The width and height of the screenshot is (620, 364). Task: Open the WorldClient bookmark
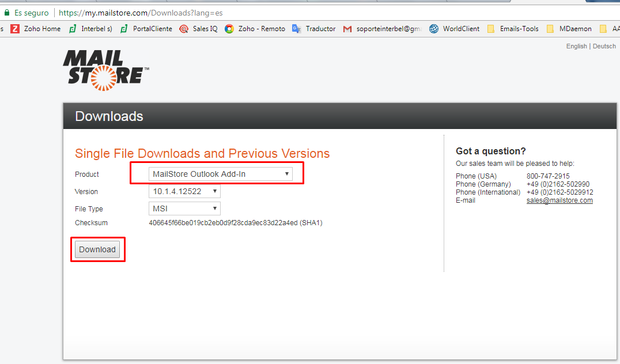tap(455, 29)
